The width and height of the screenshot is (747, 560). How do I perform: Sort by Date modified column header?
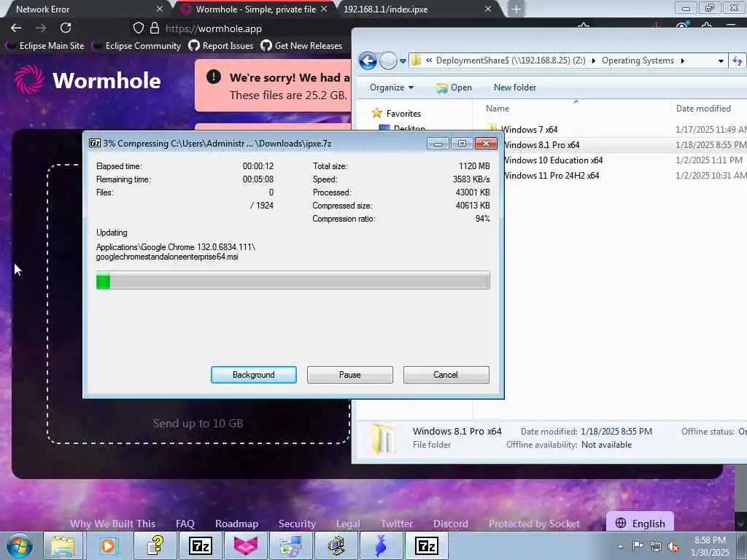(703, 109)
